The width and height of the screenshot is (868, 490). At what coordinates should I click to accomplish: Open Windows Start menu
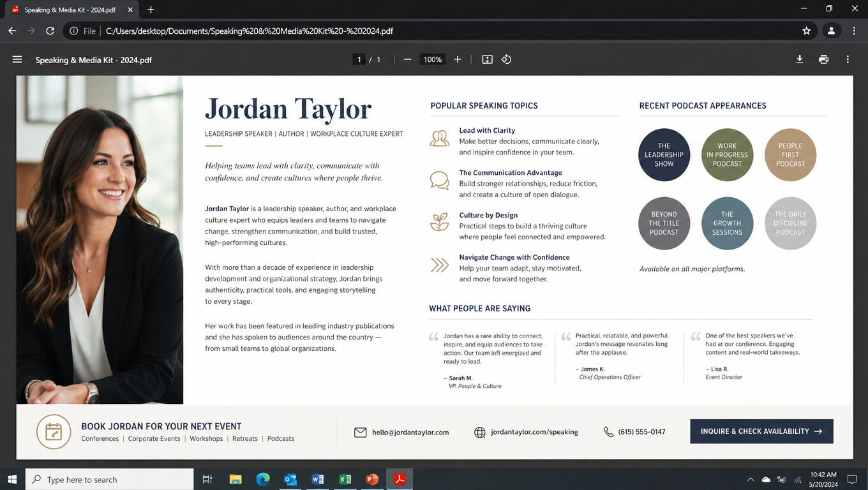pos(12,479)
